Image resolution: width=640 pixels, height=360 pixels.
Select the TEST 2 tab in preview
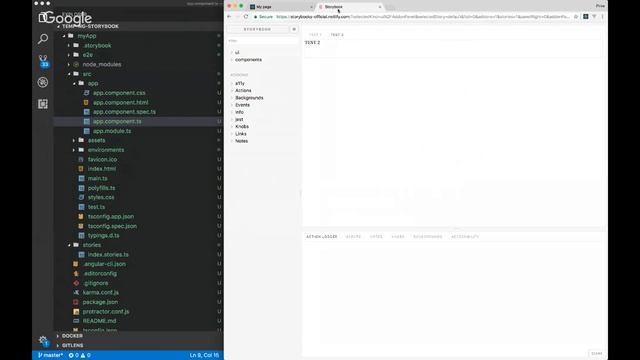pyautogui.click(x=337, y=35)
